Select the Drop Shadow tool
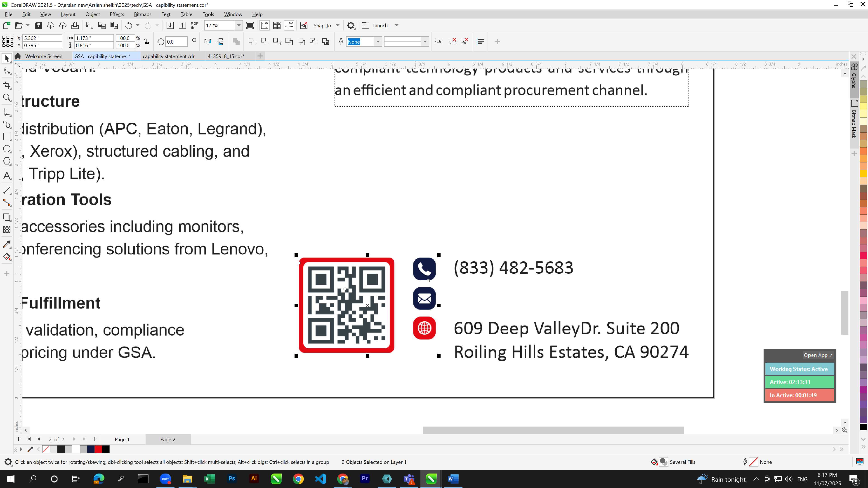The width and height of the screenshot is (868, 488). coord(7,217)
